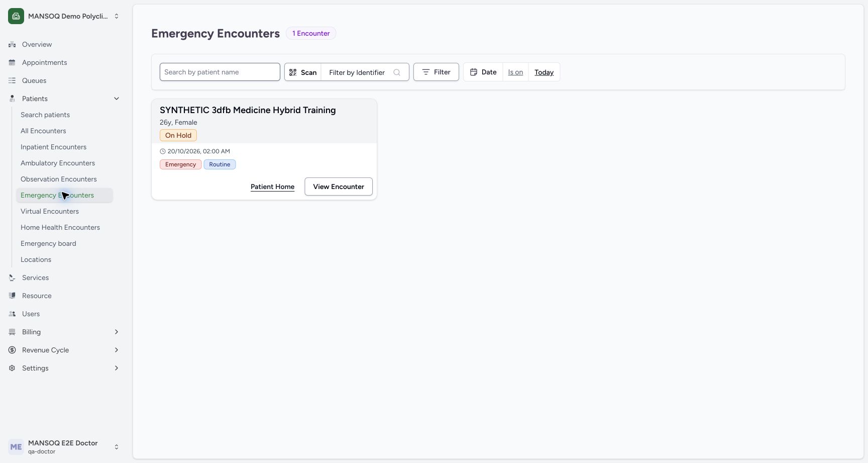The width and height of the screenshot is (868, 463).
Task: Collapse the Patients section chevron
Action: tap(117, 99)
